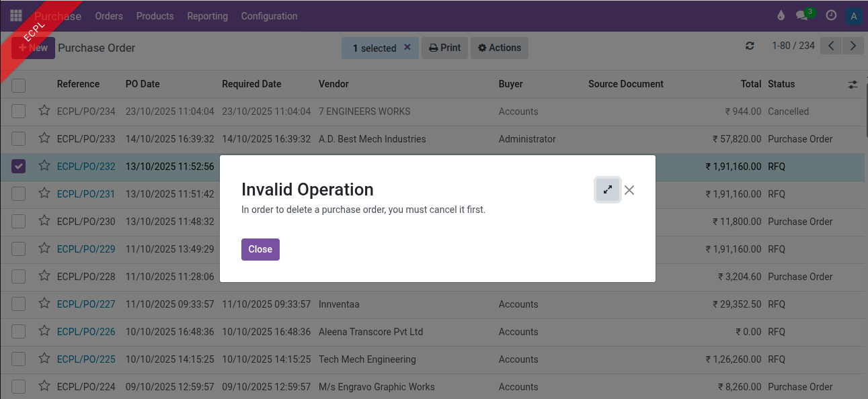Expand the Invalid Operation dialog fullscreen

tap(607, 190)
